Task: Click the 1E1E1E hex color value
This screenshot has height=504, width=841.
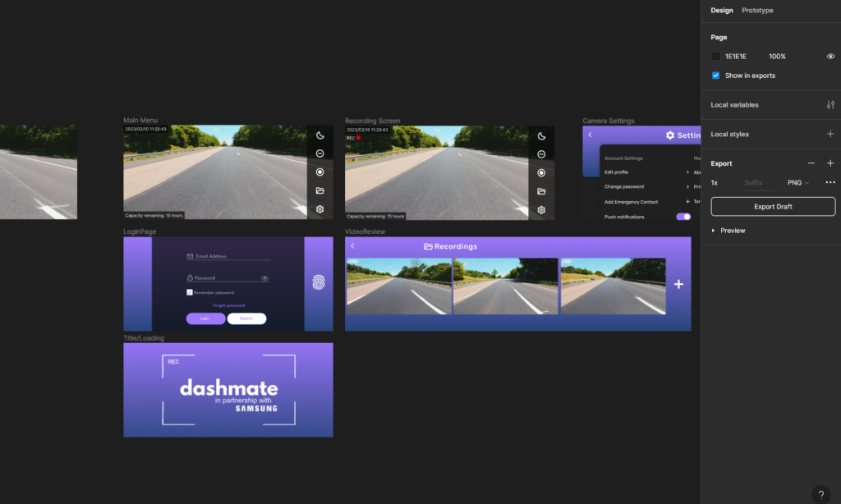Action: pyautogui.click(x=735, y=57)
